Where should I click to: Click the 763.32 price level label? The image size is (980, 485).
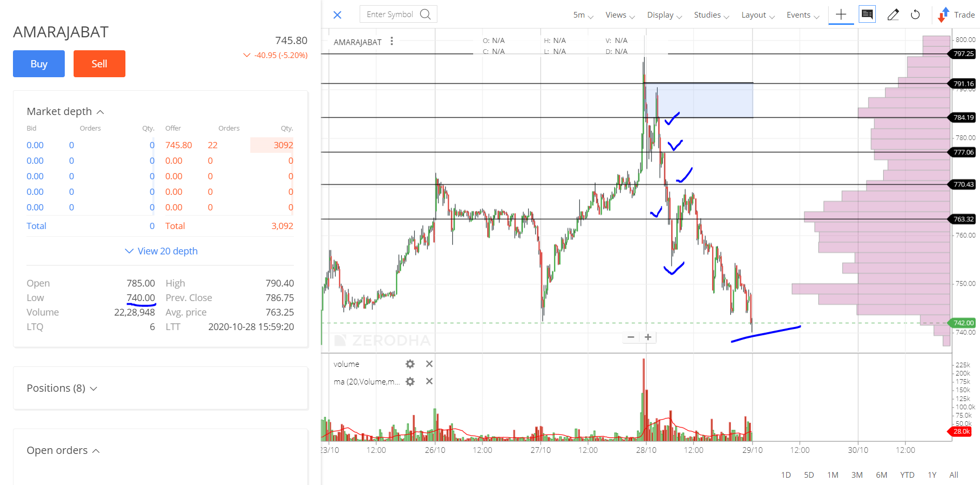[962, 219]
